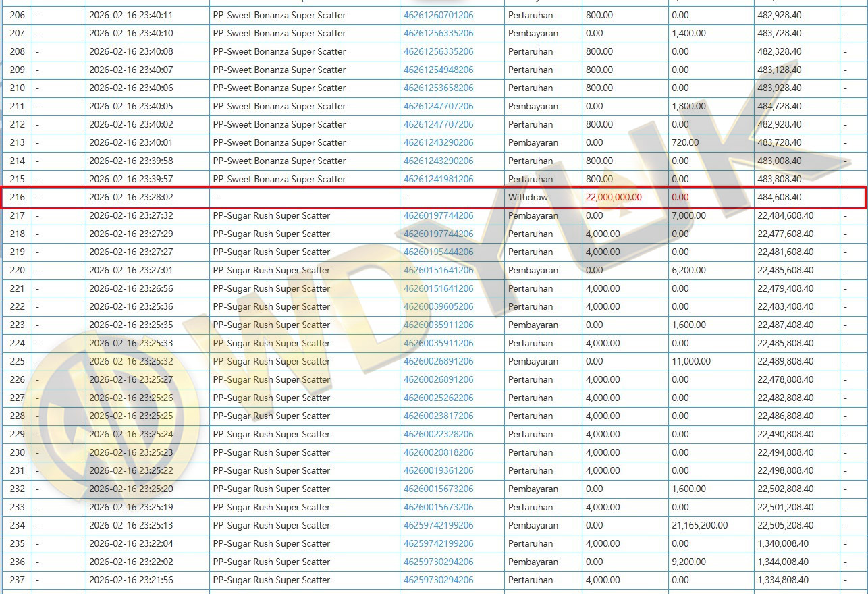868x594 pixels.
Task: Open transaction 46261241981206 in row 215
Action: (x=438, y=179)
